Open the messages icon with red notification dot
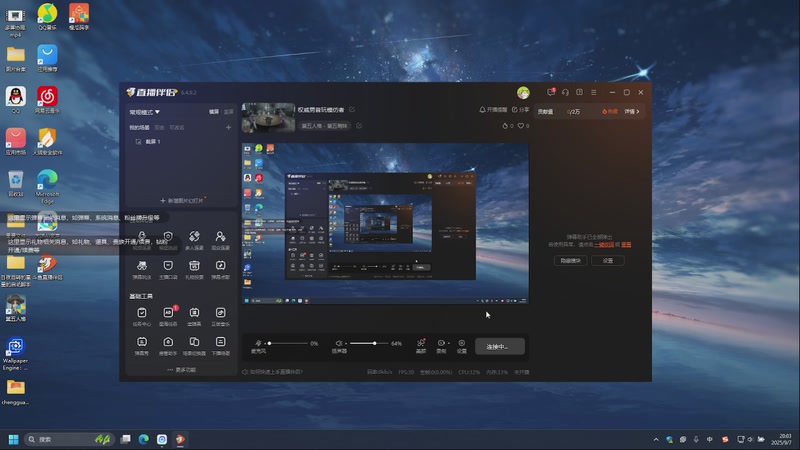 pos(551,92)
